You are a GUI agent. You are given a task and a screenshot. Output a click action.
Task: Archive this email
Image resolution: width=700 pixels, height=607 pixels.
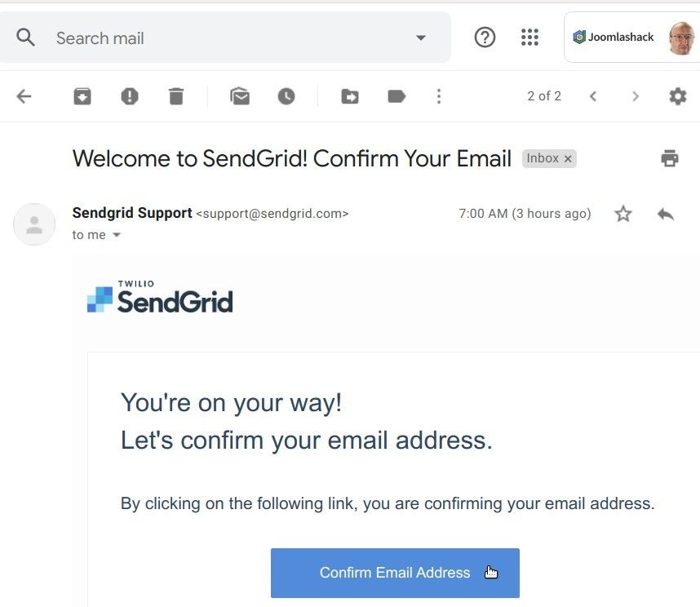click(x=82, y=95)
